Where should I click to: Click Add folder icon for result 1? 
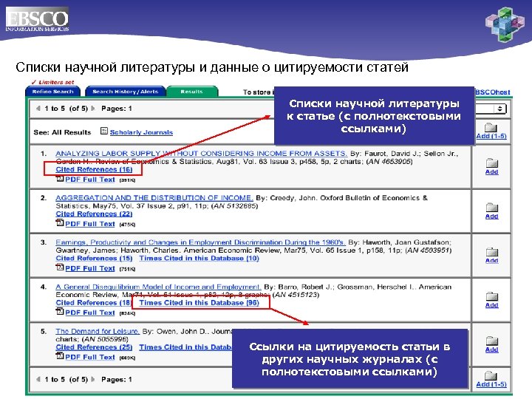491,163
